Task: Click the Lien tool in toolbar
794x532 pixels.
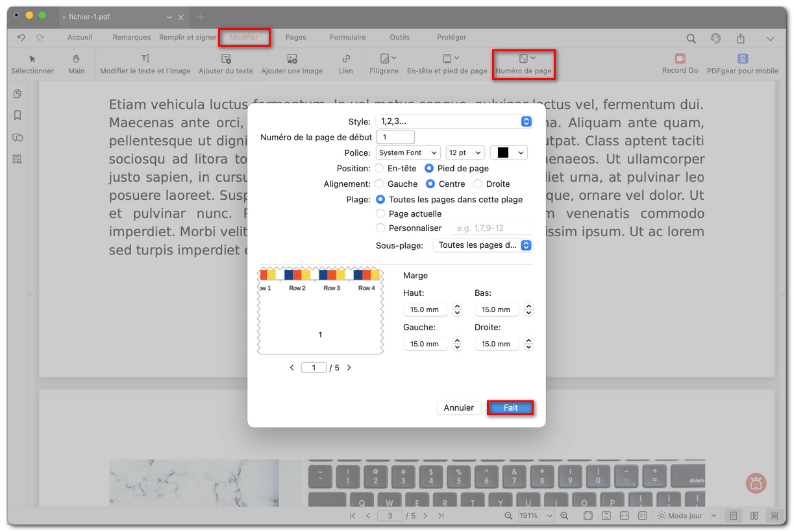Action: [x=345, y=64]
